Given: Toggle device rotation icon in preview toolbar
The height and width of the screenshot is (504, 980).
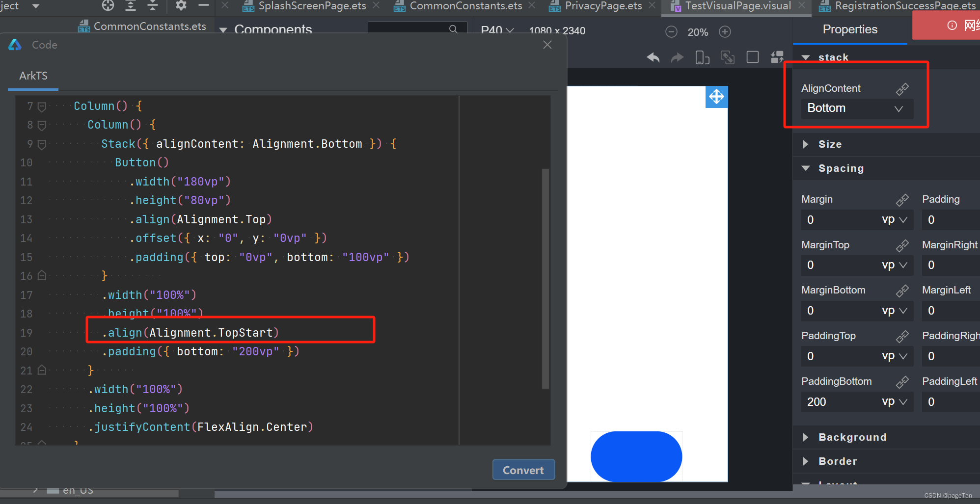Looking at the screenshot, I should pos(702,57).
